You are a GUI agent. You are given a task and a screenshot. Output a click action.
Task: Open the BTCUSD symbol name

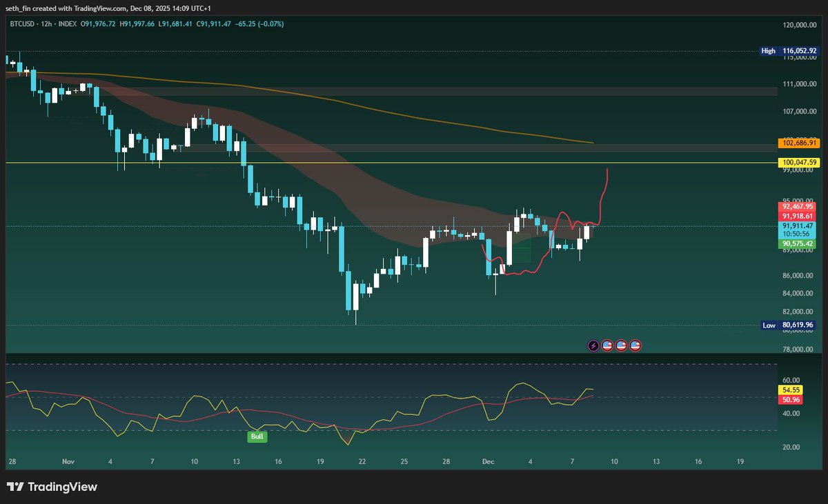coord(22,23)
